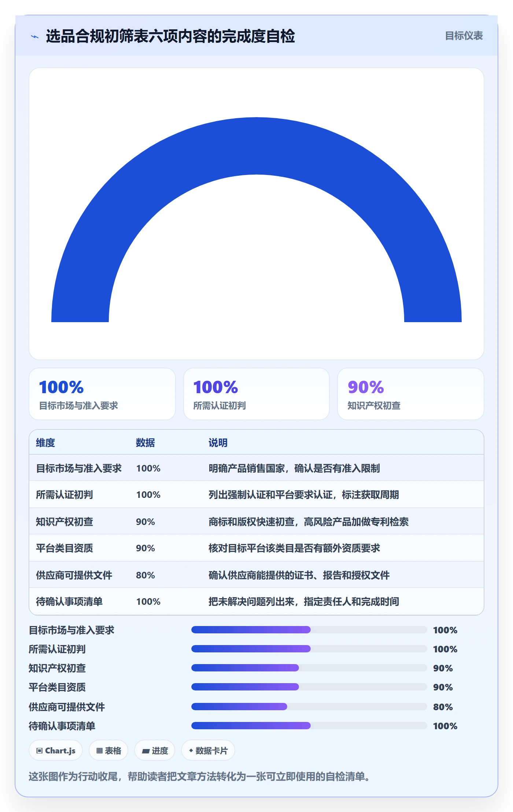Image resolution: width=513 pixels, height=812 pixels.
Task: Click the 知识产权初查 progress bar
Action: pyautogui.click(x=309, y=668)
